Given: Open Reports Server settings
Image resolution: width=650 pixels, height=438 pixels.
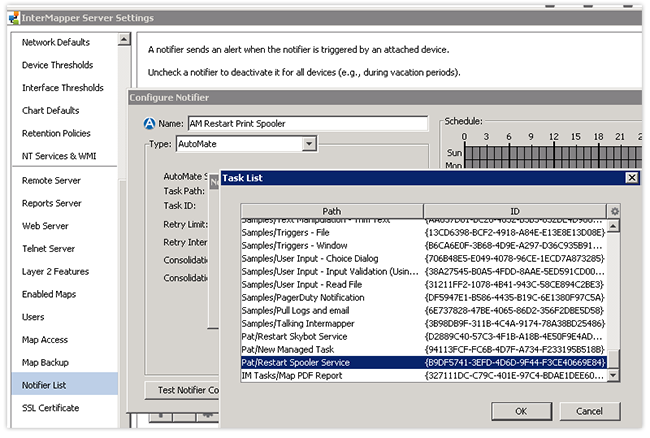Looking at the screenshot, I should click(x=52, y=203).
